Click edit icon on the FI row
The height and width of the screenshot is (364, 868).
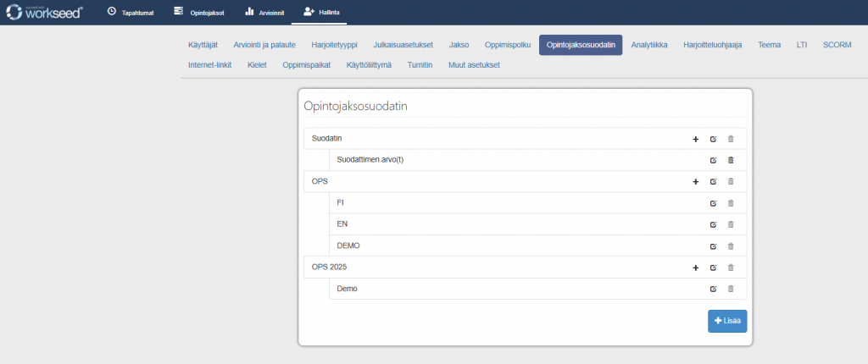[713, 203]
